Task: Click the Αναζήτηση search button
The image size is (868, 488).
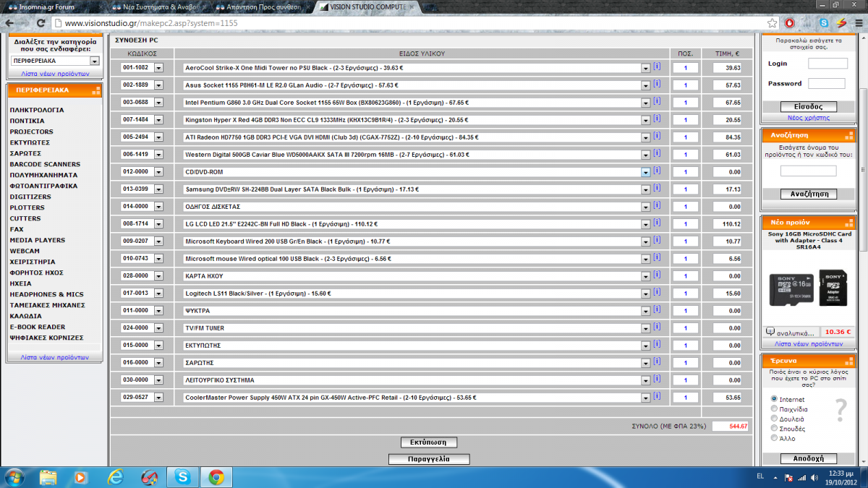Action: click(809, 194)
